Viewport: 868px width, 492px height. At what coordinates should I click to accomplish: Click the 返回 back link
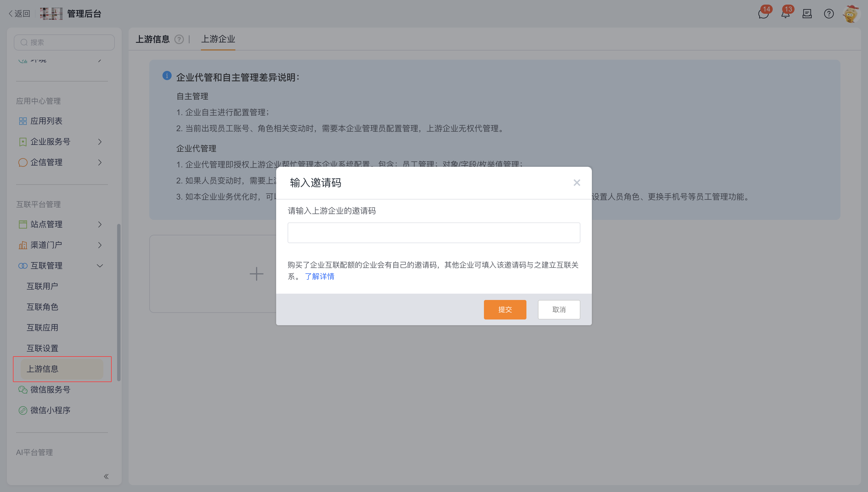point(19,13)
